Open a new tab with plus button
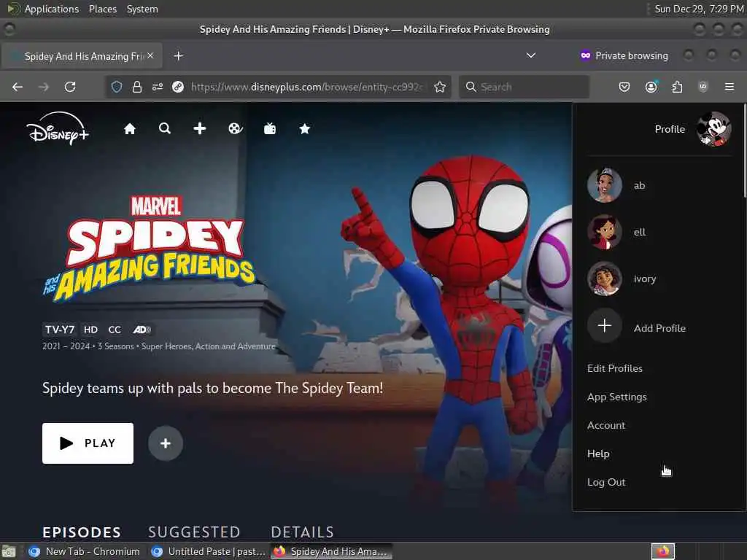747x560 pixels. click(x=178, y=56)
